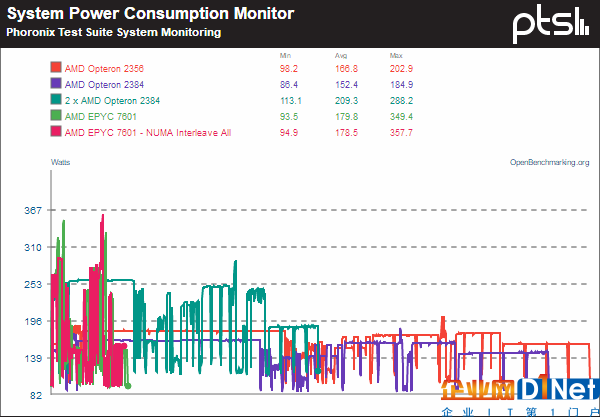Select "AMD EPYC 7601 - NUMA Interleave All" label

[x=148, y=133]
